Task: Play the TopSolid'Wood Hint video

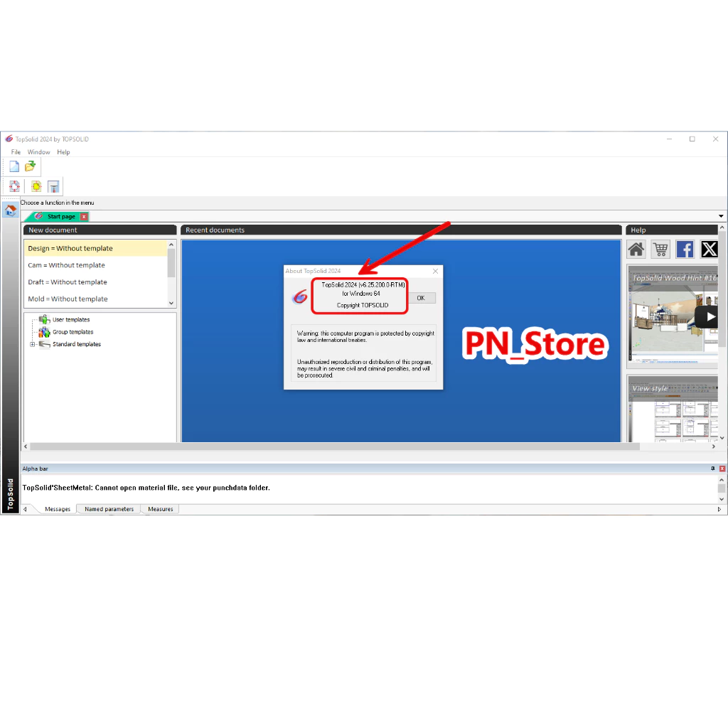Action: 707,317
